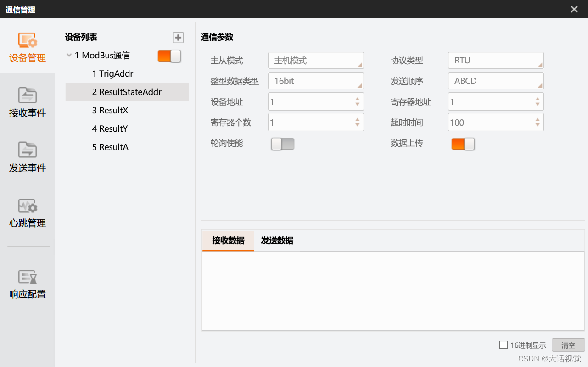Open the 发送顺序 ABCD dropdown

tap(496, 81)
